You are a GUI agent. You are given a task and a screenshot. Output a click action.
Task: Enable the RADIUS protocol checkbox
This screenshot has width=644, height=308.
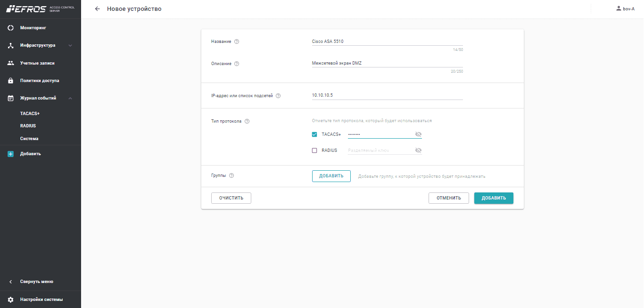pos(314,150)
